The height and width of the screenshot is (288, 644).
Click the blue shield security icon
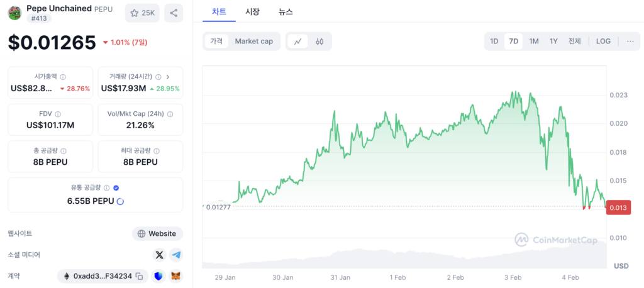click(158, 276)
